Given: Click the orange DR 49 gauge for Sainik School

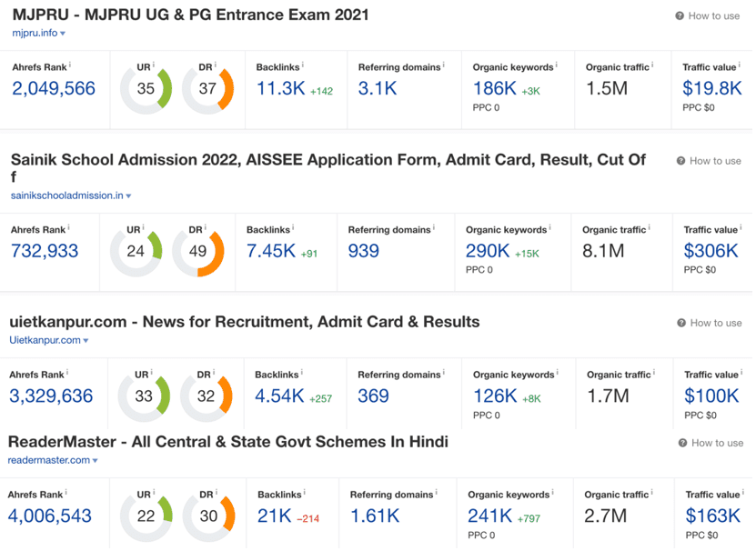Looking at the screenshot, I should (x=197, y=251).
